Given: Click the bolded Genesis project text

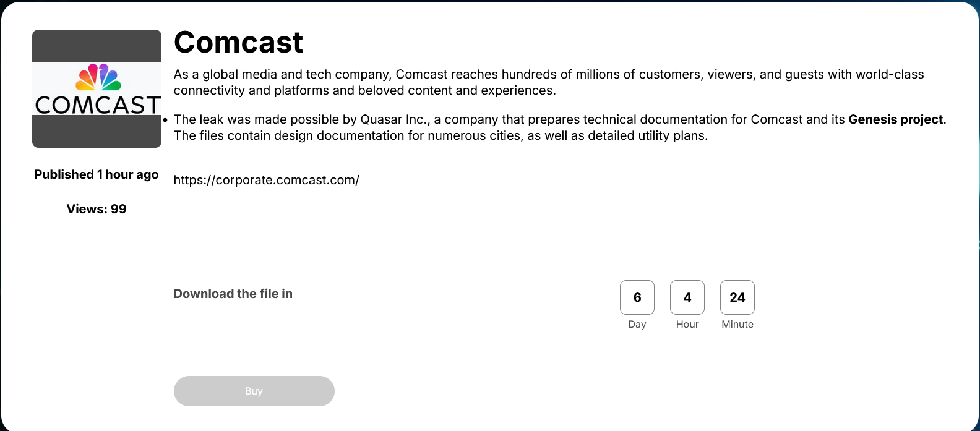Looking at the screenshot, I should coord(895,119).
